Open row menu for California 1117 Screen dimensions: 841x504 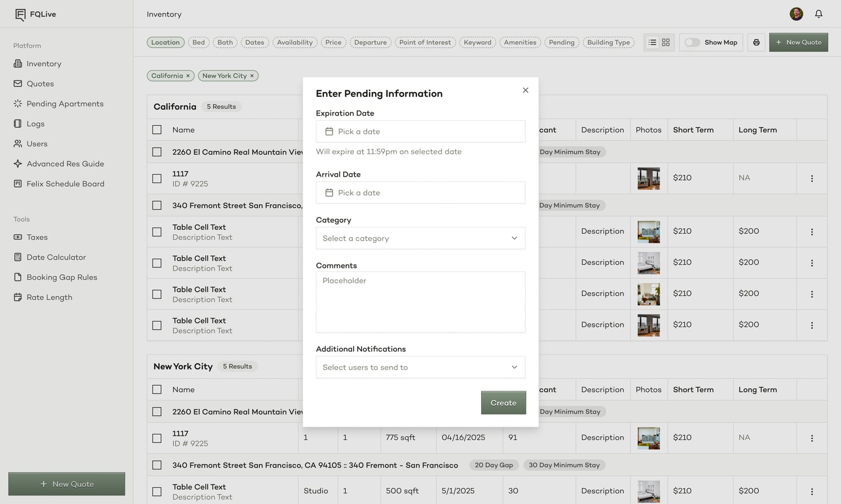tap(812, 178)
